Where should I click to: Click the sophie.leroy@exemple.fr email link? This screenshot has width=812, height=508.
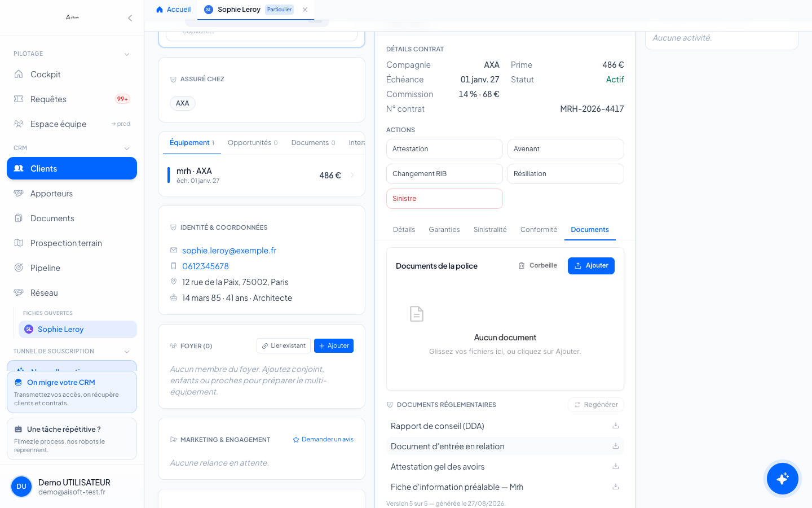(230, 251)
